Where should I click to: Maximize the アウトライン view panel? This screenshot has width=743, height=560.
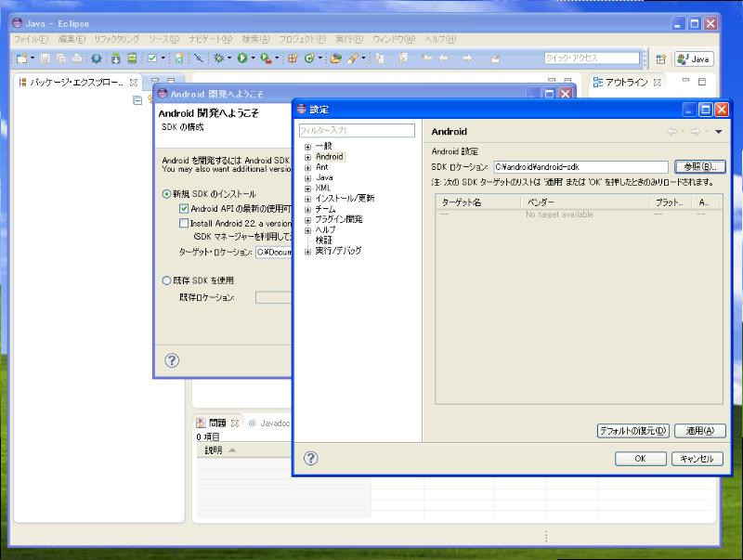(702, 82)
